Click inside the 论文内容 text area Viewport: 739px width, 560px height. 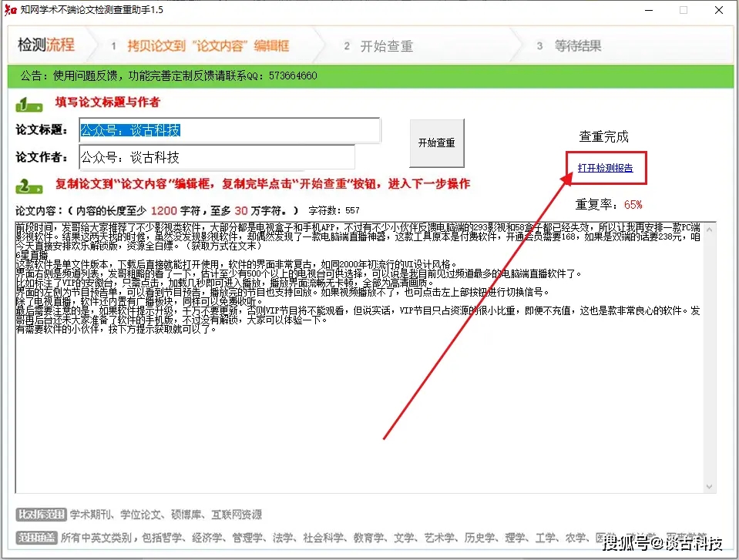[359, 358]
